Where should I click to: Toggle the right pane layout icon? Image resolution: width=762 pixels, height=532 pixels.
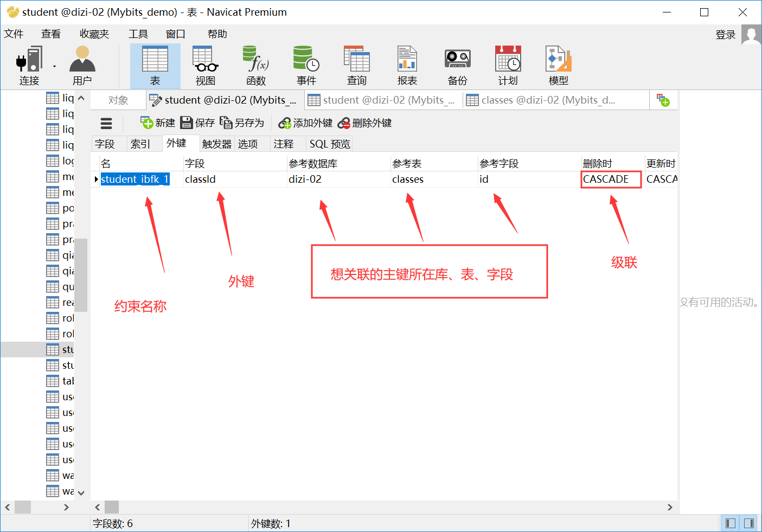click(749, 523)
